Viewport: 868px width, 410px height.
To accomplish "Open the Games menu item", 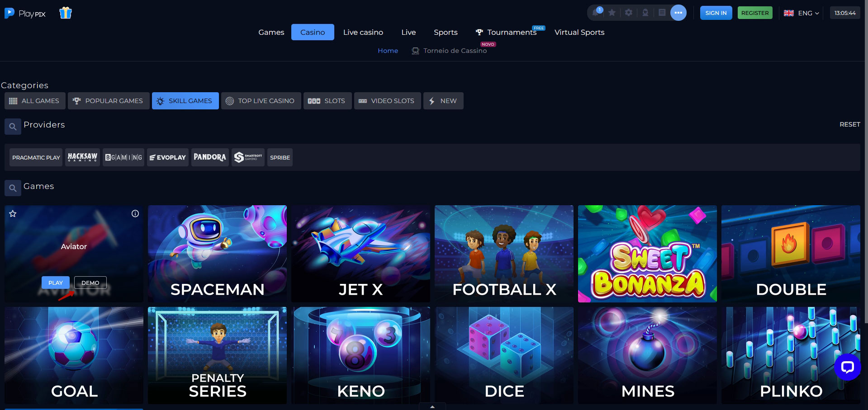I will (x=271, y=32).
